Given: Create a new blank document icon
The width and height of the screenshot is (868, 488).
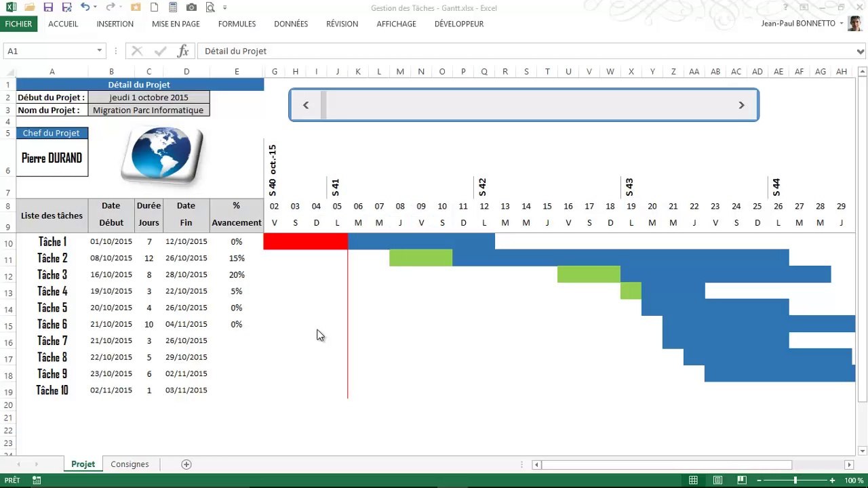Looking at the screenshot, I should click(x=155, y=7).
